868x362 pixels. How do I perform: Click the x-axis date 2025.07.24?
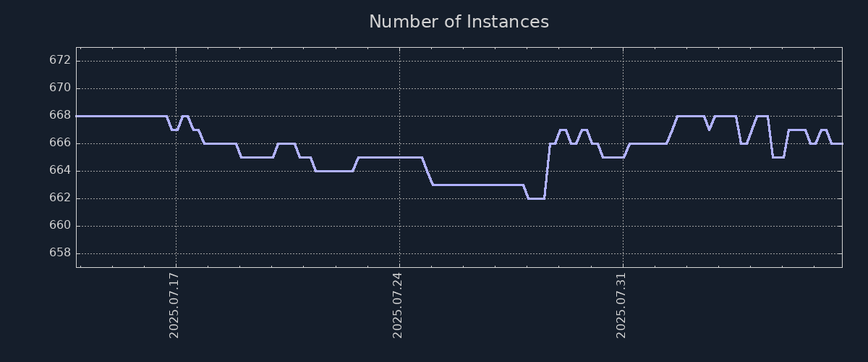coord(398,306)
